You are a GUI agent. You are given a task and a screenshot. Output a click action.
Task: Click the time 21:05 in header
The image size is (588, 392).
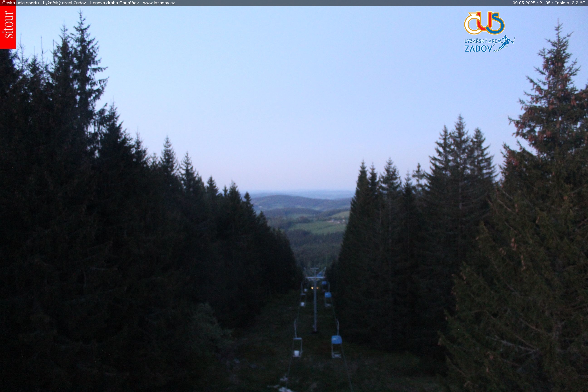click(545, 3)
